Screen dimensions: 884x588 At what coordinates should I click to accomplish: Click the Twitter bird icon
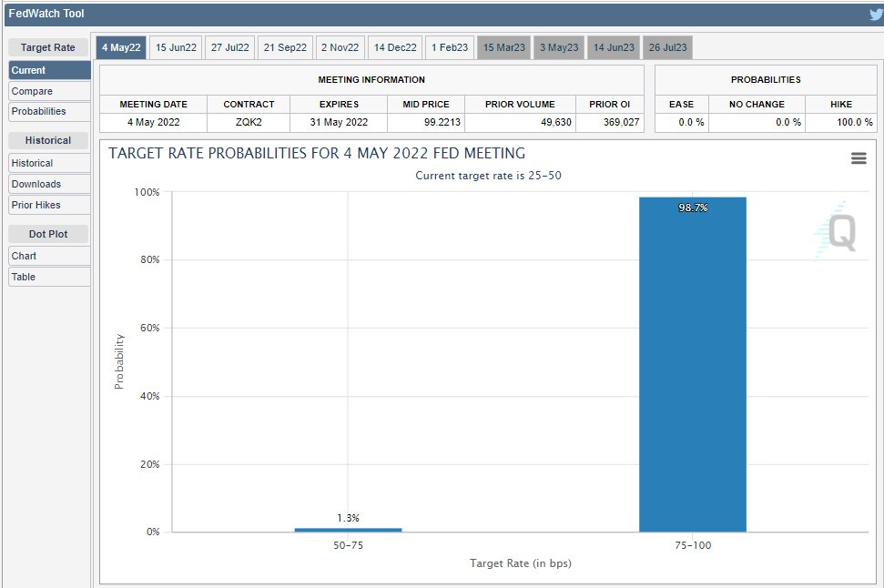pyautogui.click(x=876, y=14)
